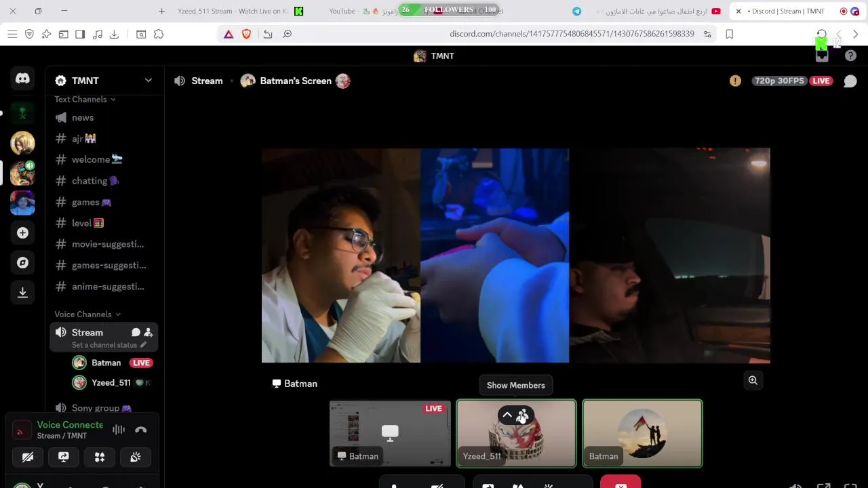Select Batman LIVE user in Stream channel
The width and height of the screenshot is (868, 488).
tap(112, 363)
